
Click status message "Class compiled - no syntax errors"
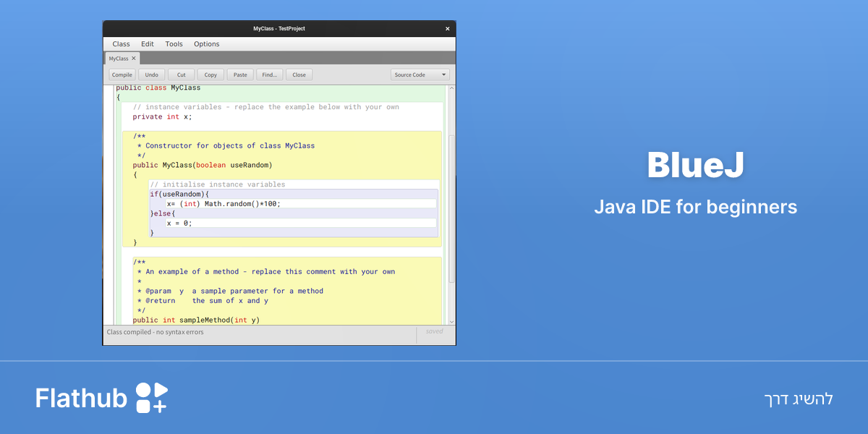pos(156,332)
